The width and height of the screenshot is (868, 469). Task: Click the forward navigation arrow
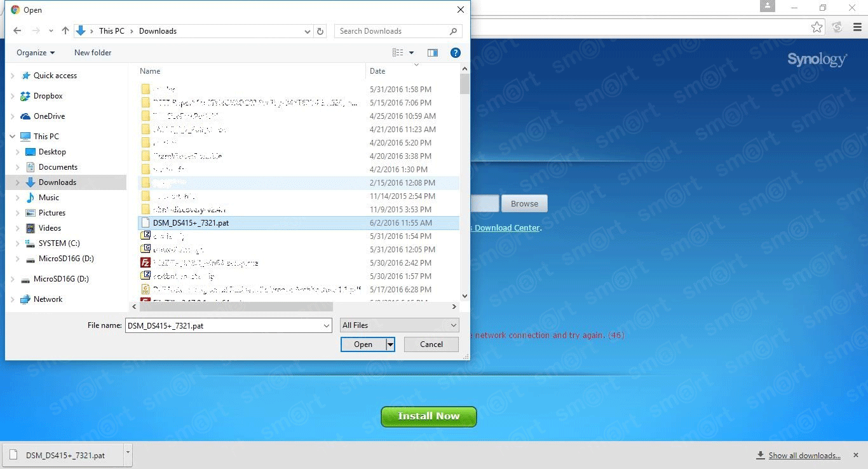(x=36, y=31)
